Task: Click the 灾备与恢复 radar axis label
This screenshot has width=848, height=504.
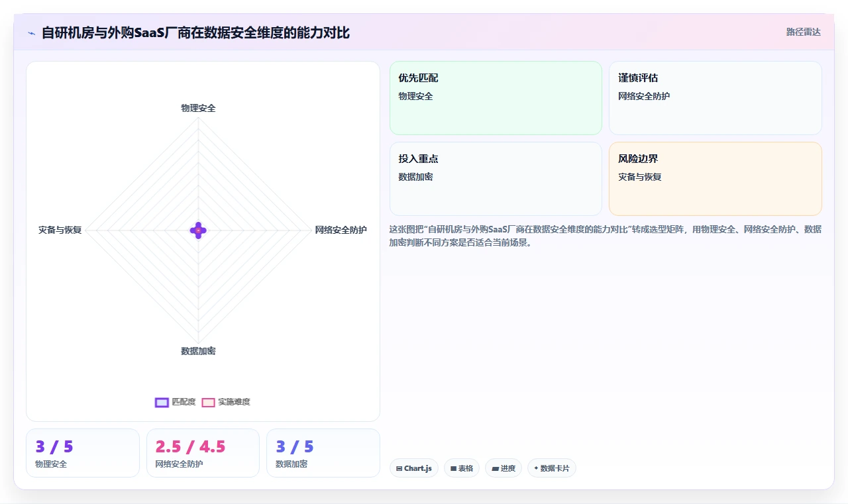Action: tap(60, 230)
